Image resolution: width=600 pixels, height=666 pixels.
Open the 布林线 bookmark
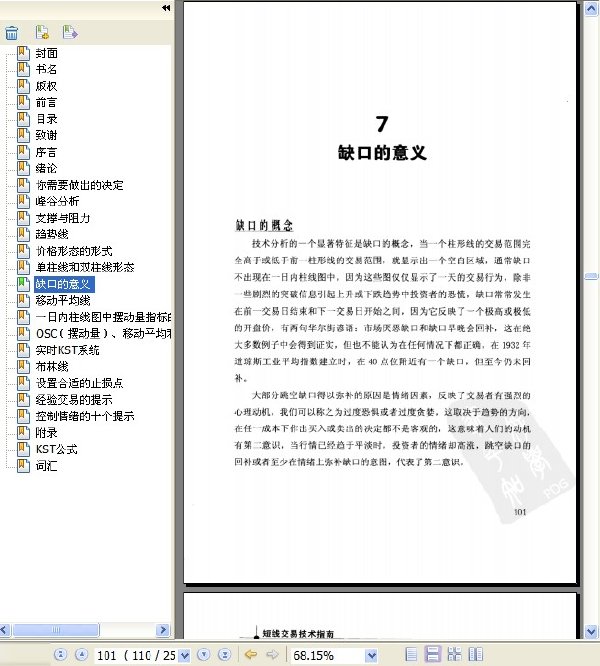click(52, 366)
